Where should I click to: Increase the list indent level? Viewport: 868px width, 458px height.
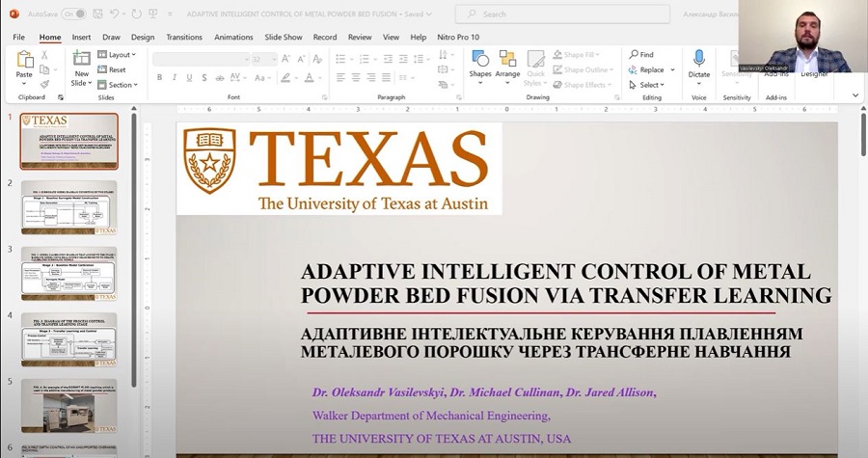[x=403, y=59]
